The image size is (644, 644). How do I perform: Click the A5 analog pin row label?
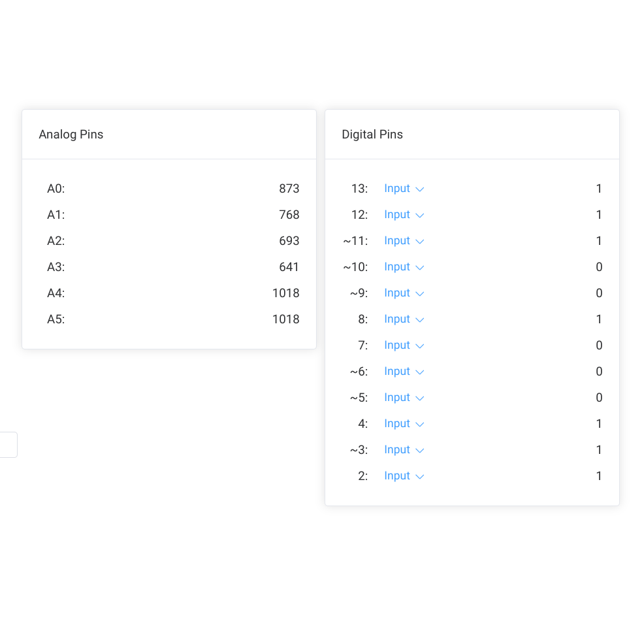pos(56,319)
